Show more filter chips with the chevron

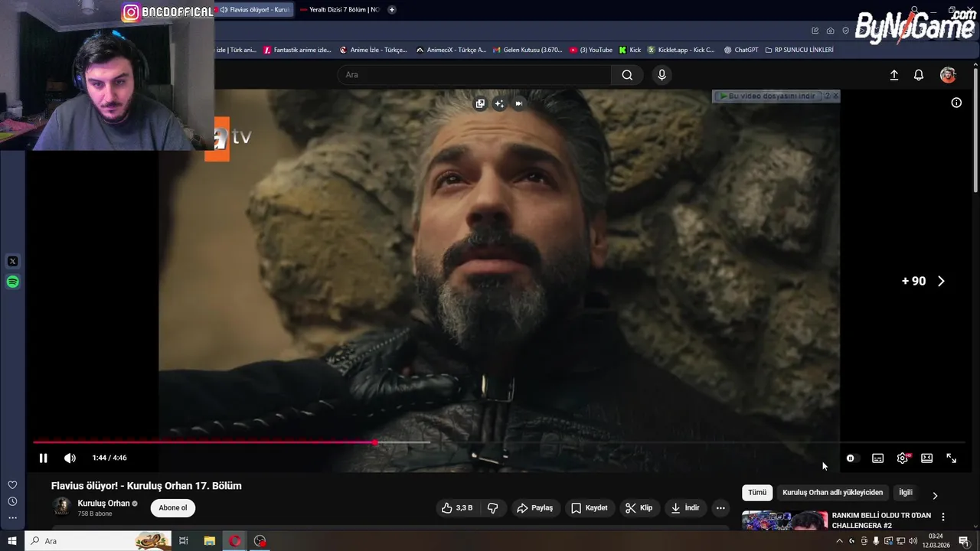tap(935, 495)
